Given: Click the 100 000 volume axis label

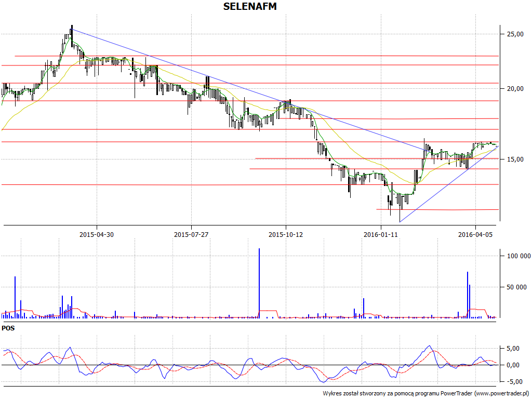Looking at the screenshot, I should (519, 256).
